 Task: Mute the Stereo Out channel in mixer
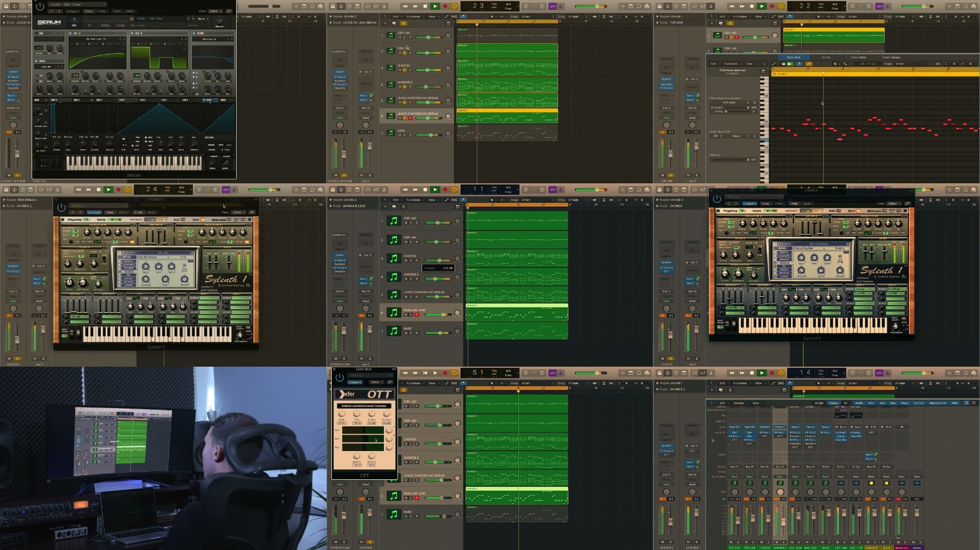(x=898, y=542)
